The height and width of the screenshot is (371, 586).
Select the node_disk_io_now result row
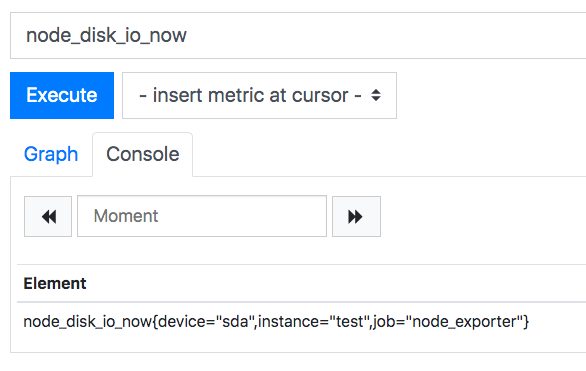(x=301, y=322)
